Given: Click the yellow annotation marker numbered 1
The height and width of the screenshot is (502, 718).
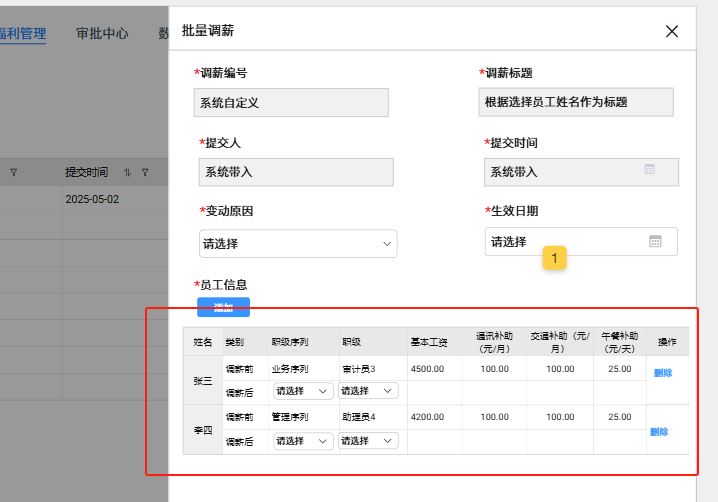Looking at the screenshot, I should (x=555, y=258).
